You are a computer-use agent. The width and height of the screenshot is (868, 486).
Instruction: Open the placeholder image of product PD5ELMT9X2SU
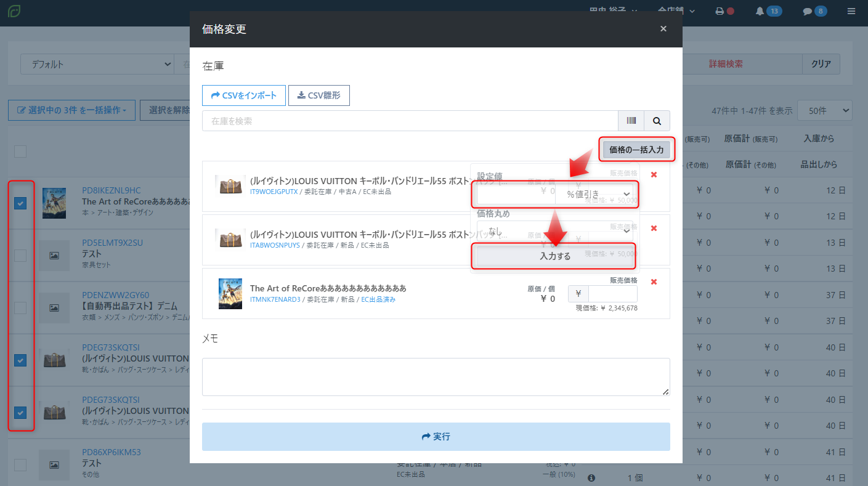(x=54, y=256)
